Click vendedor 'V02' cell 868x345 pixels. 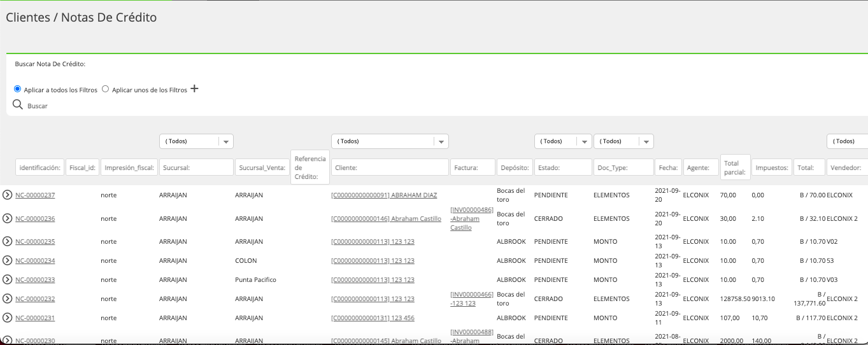(833, 241)
